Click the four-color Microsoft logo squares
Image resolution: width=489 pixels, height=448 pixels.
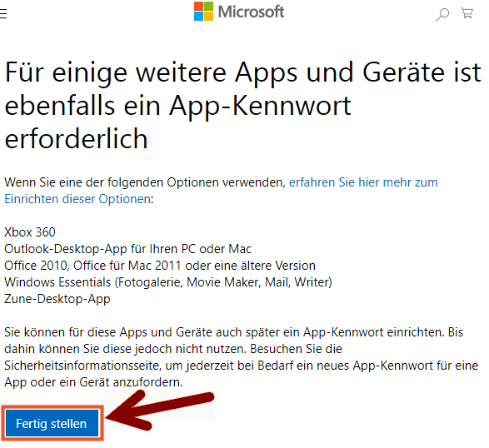pos(203,11)
